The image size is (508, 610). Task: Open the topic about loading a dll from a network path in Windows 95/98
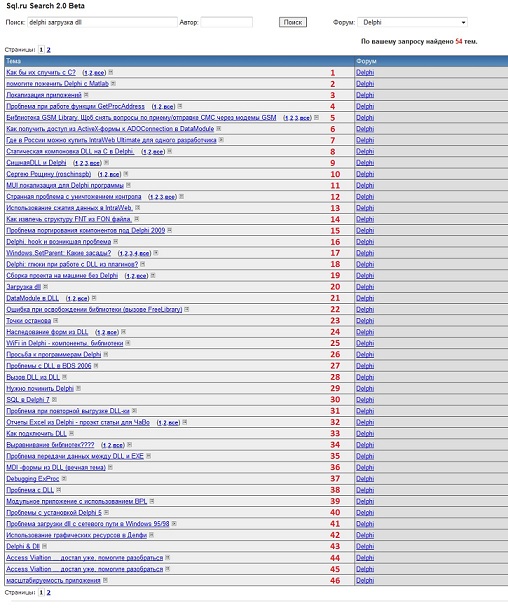pos(88,524)
